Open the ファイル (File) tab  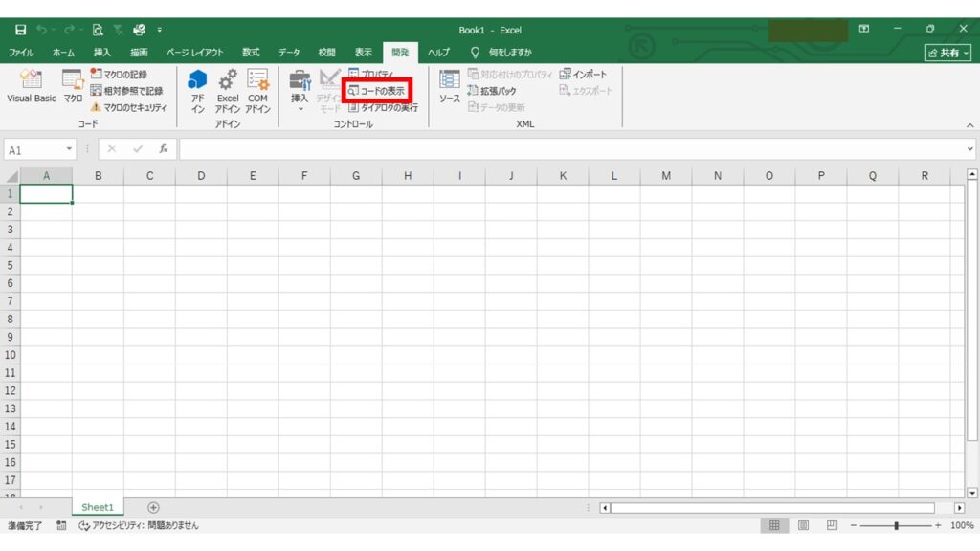coord(21,53)
